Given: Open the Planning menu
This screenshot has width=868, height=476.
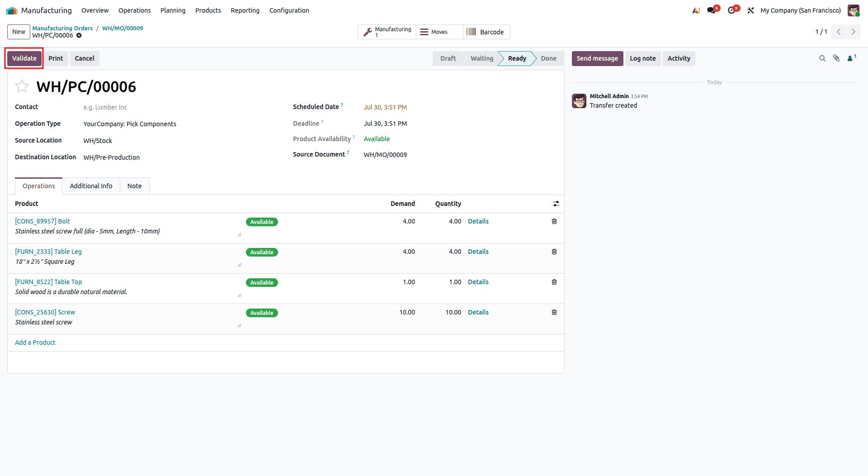Looking at the screenshot, I should click(x=173, y=10).
